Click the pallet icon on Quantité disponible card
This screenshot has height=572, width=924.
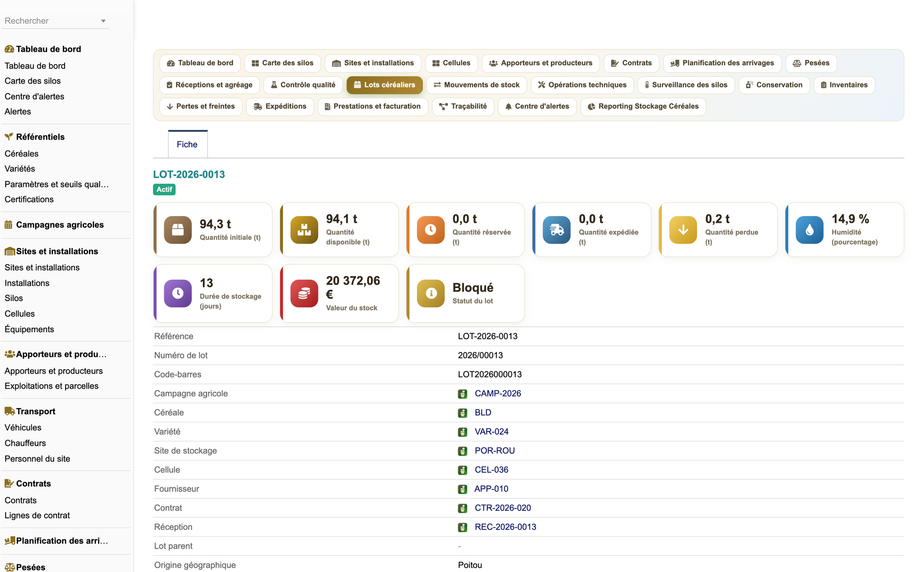pyautogui.click(x=304, y=230)
